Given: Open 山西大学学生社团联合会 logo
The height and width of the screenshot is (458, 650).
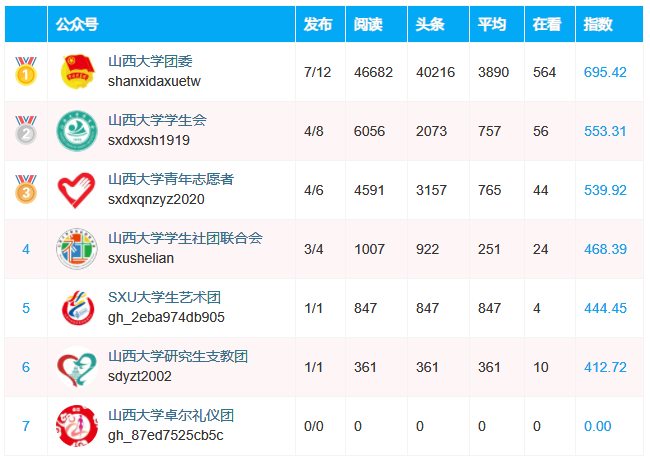Looking at the screenshot, I should 77,249.
